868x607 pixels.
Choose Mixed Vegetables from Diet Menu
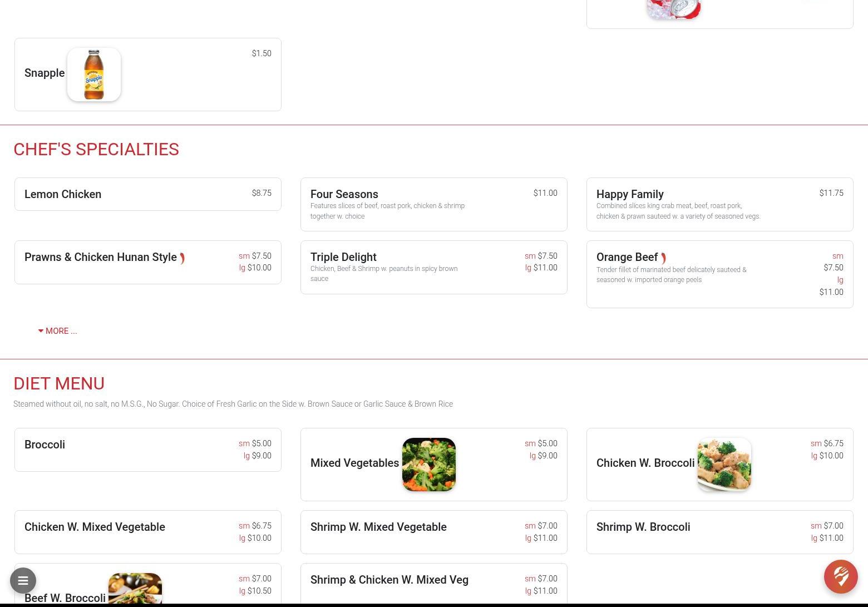(434, 465)
